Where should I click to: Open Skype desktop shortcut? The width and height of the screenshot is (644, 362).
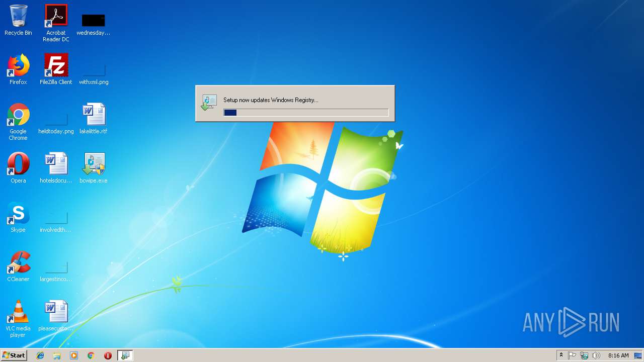point(18,217)
